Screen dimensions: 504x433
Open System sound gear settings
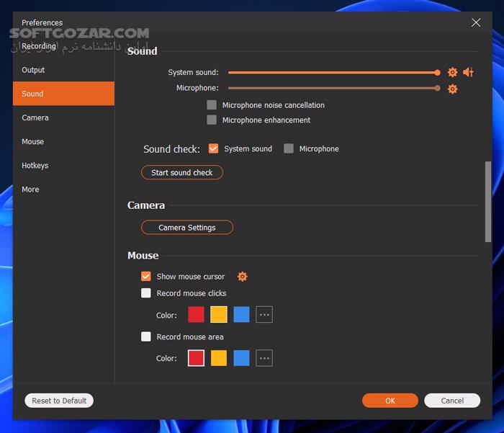(x=452, y=72)
